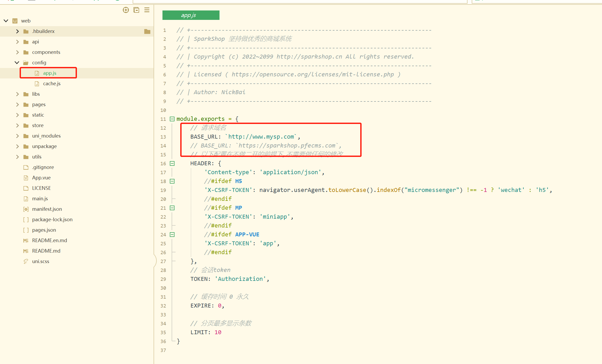Toggle code fold for module.exports block
Image resolution: width=602 pixels, height=364 pixels.
172,119
